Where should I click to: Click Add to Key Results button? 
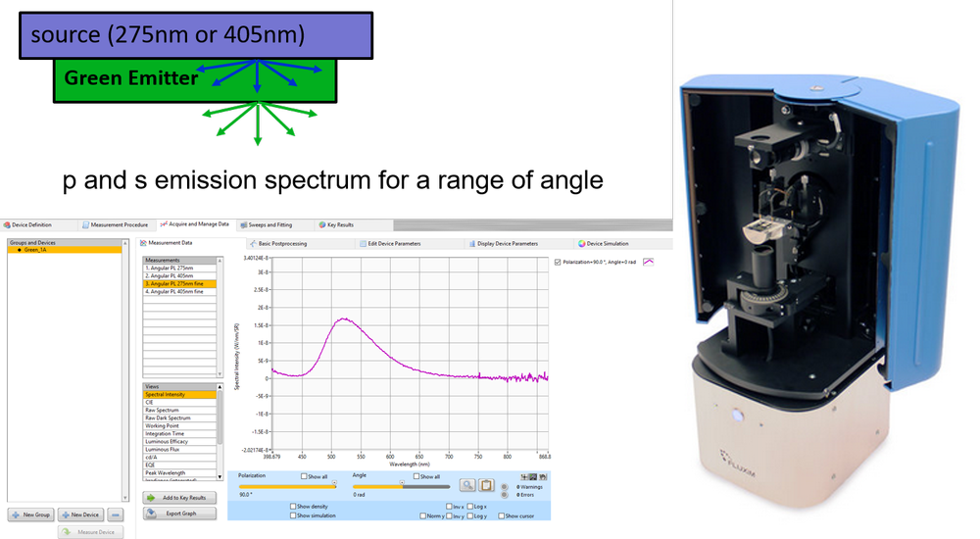pos(180,498)
